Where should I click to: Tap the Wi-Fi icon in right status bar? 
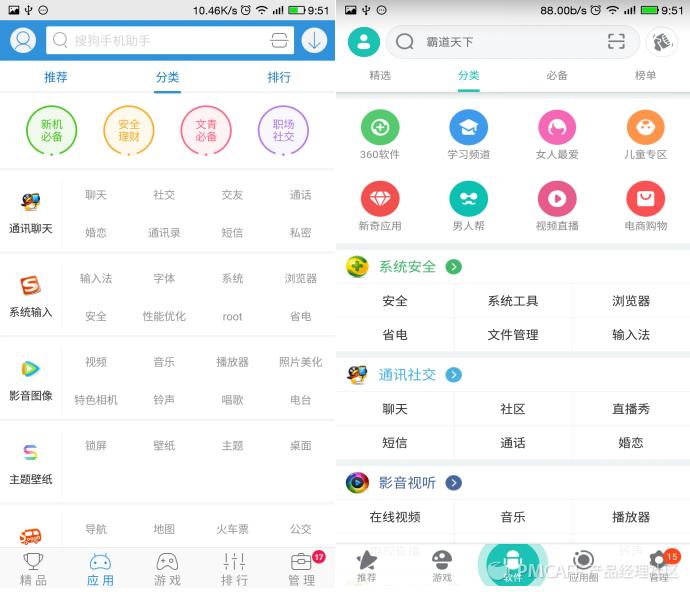[612, 10]
